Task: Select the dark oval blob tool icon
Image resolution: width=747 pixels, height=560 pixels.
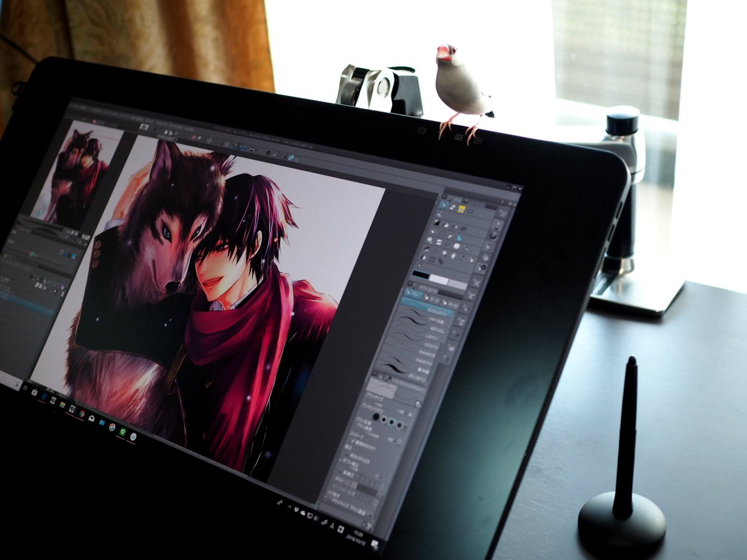Action: coord(464,229)
